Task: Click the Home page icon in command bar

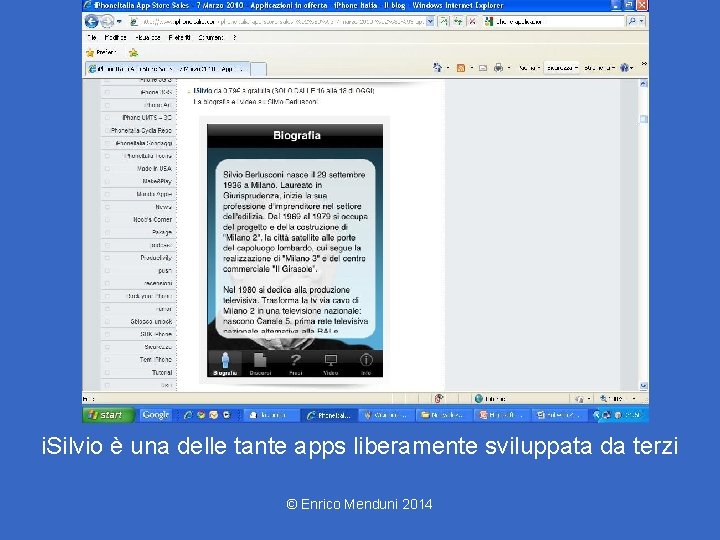Action: click(437, 68)
